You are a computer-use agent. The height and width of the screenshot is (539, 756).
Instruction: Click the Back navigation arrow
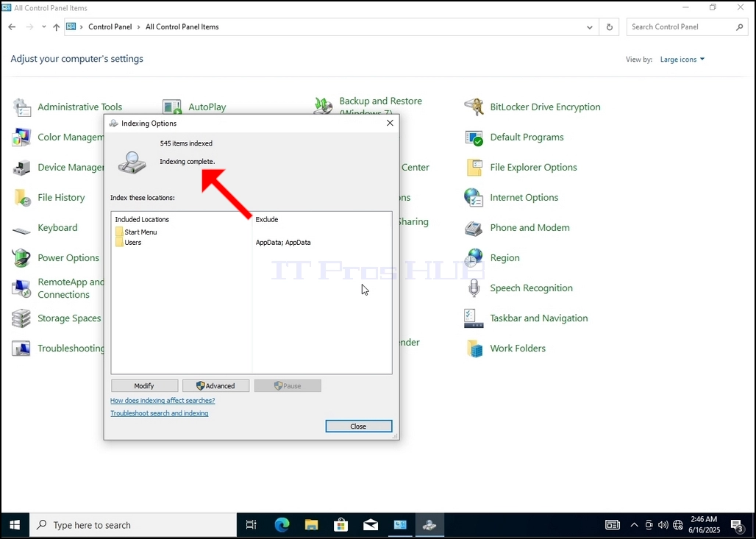[12, 27]
